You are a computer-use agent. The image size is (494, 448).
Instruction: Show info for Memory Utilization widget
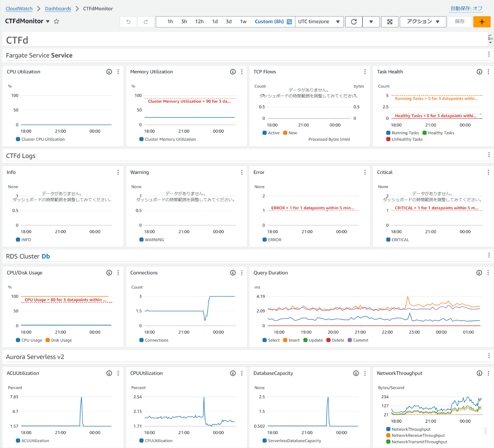pyautogui.click(x=233, y=72)
